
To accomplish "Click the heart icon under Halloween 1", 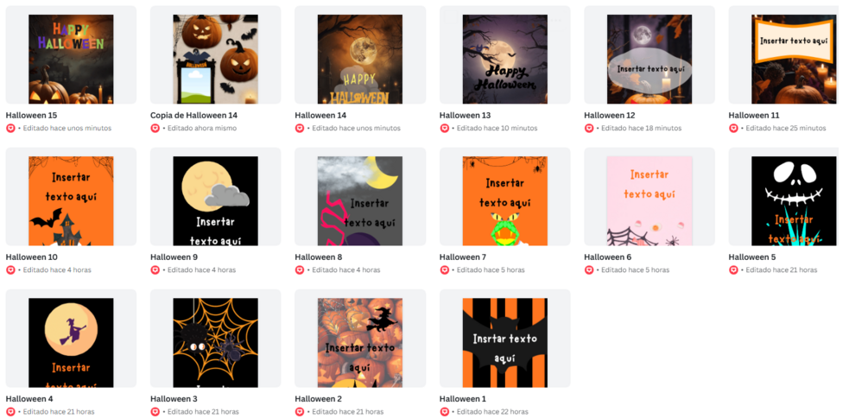I will click(x=445, y=412).
